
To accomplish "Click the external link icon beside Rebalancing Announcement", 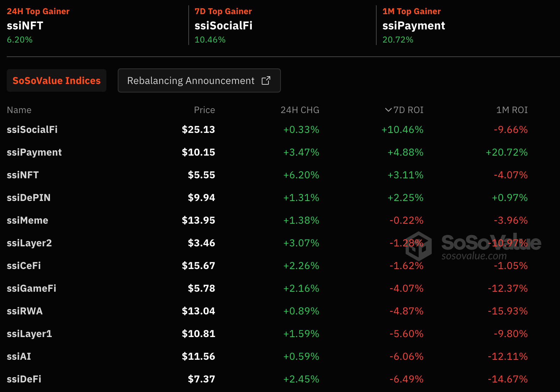I will click(266, 80).
